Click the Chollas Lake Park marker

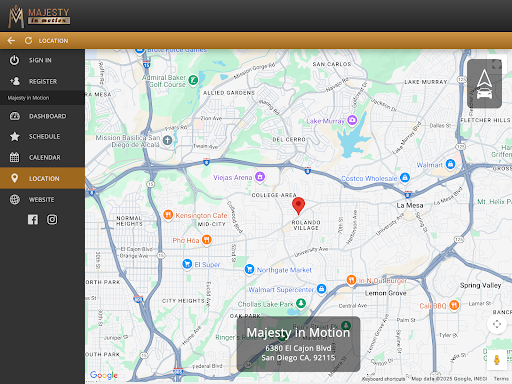(301, 303)
